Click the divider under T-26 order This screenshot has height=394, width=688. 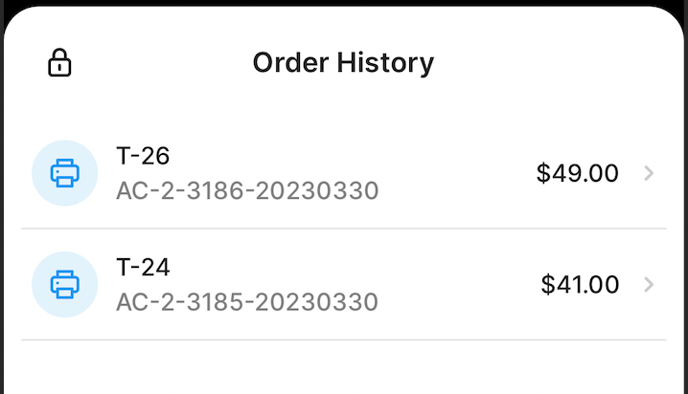pyautogui.click(x=344, y=228)
